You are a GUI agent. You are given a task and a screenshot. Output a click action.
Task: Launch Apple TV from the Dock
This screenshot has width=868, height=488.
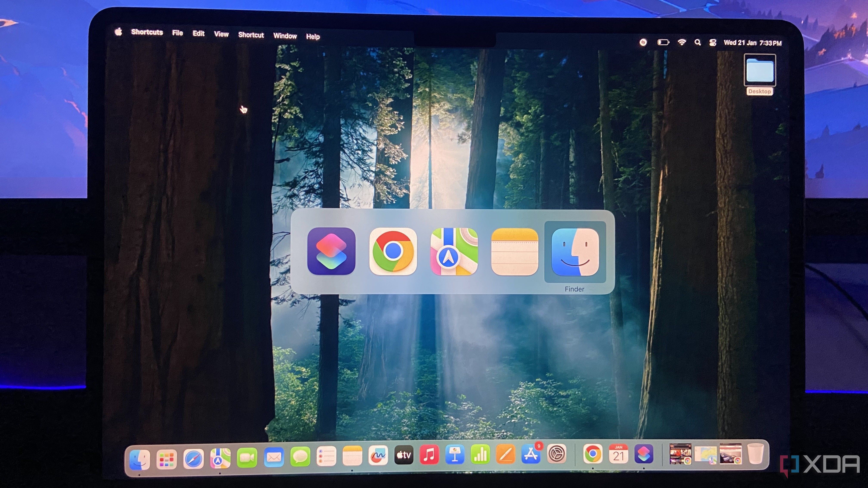click(x=404, y=455)
